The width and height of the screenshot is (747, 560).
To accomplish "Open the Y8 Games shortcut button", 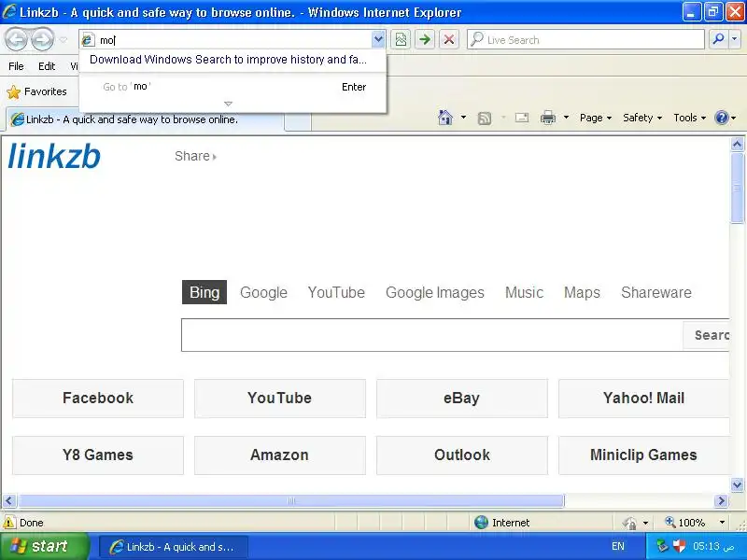I will pos(98,455).
